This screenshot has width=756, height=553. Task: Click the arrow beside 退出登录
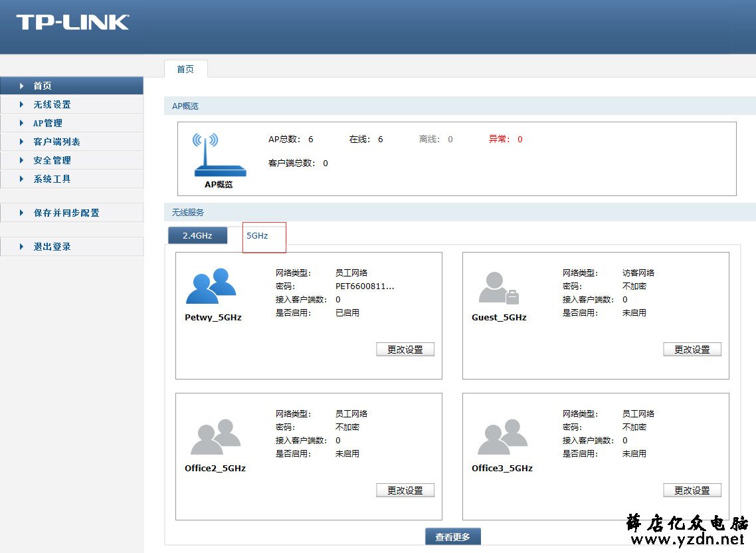[21, 246]
